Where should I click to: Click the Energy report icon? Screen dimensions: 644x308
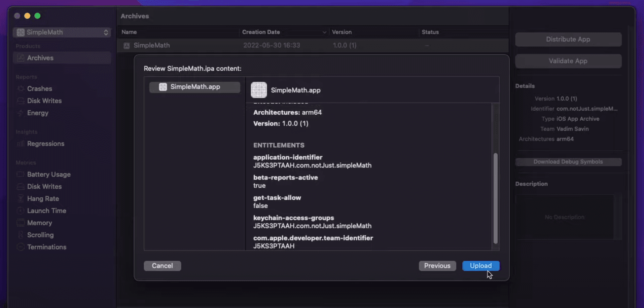(21, 113)
